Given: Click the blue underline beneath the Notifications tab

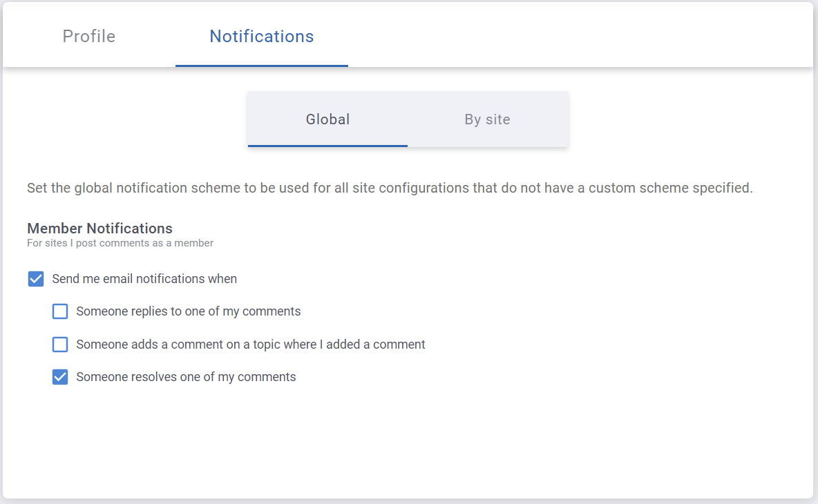Looking at the screenshot, I should (262, 66).
